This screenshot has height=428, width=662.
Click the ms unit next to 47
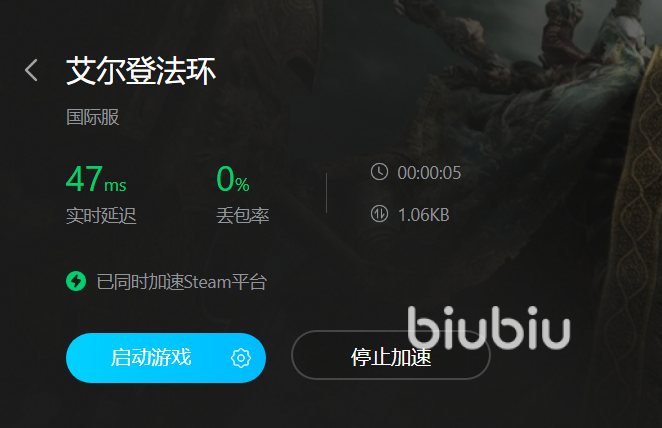coord(115,186)
